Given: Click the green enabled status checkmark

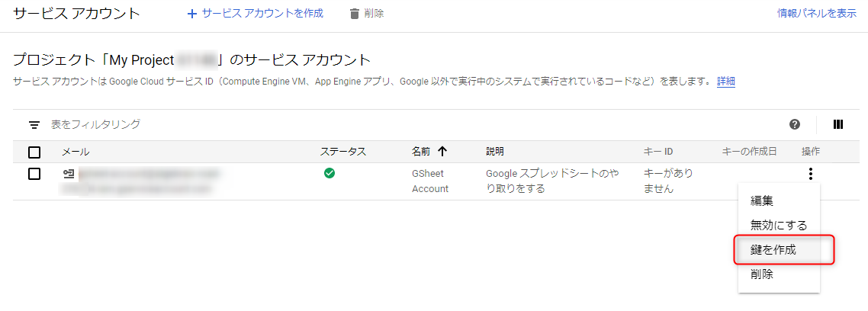Looking at the screenshot, I should point(330,174).
